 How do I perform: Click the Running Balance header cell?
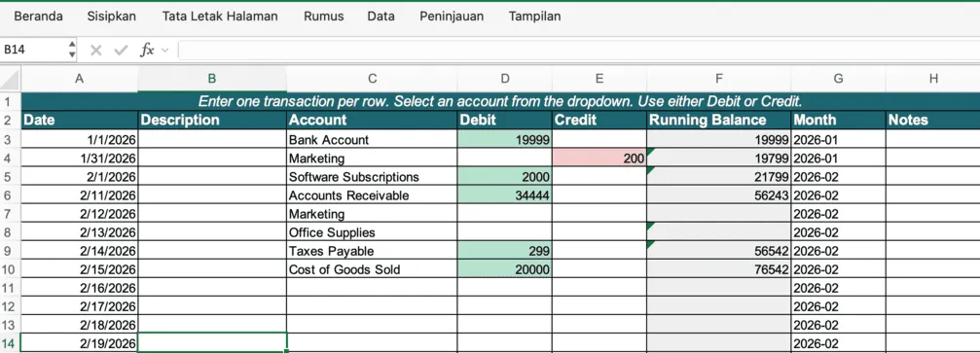coord(719,120)
